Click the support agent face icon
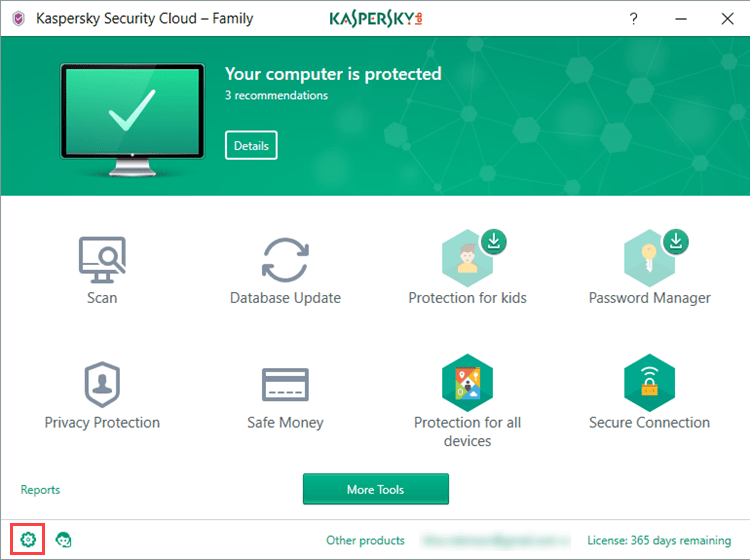The image size is (750, 560). [64, 540]
